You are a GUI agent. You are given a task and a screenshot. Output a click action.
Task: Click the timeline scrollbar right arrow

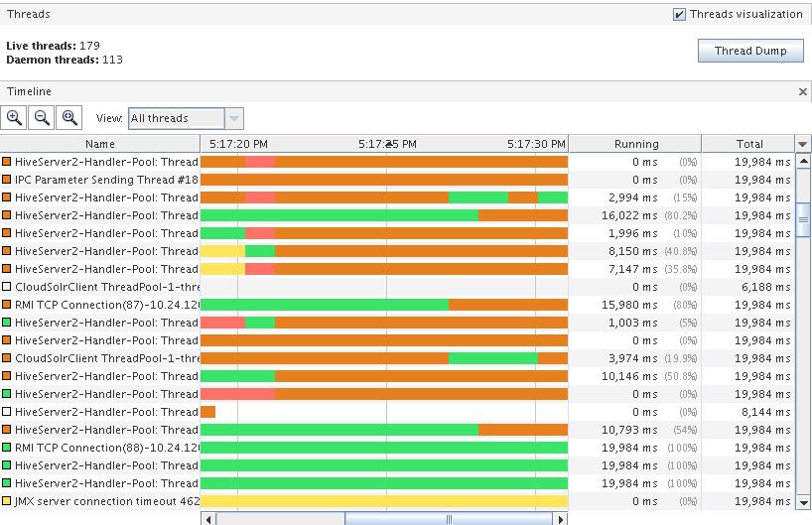560,519
